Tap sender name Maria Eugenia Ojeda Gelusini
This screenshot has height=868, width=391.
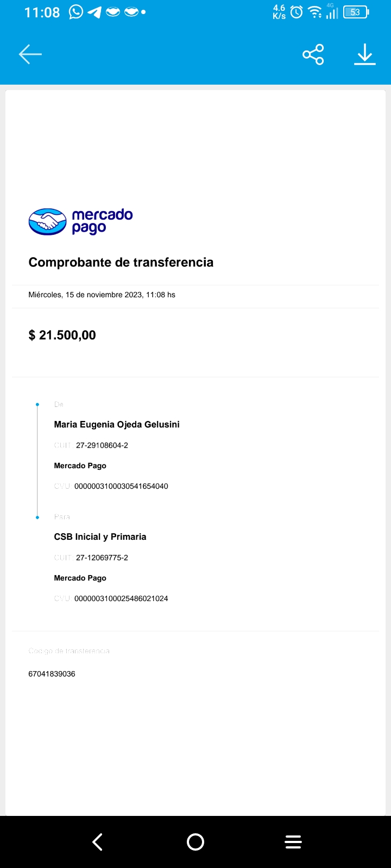click(x=117, y=424)
